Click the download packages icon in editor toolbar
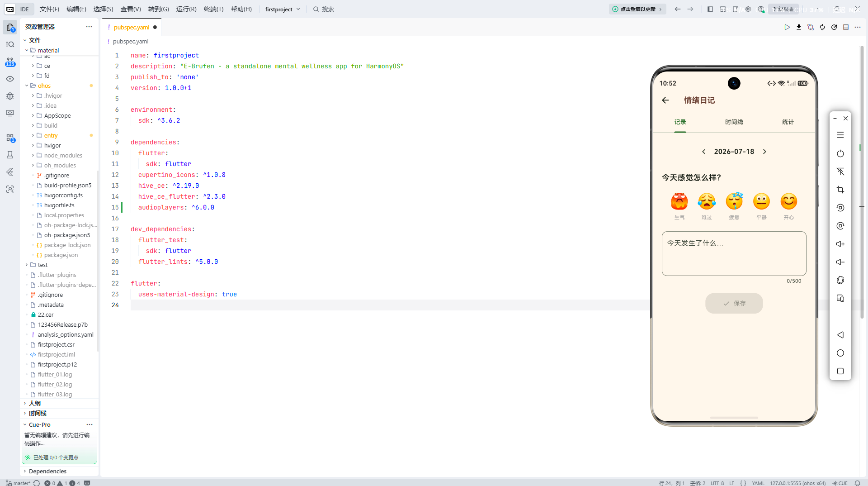Screen dimensions: 868x486 pyautogui.click(x=799, y=27)
